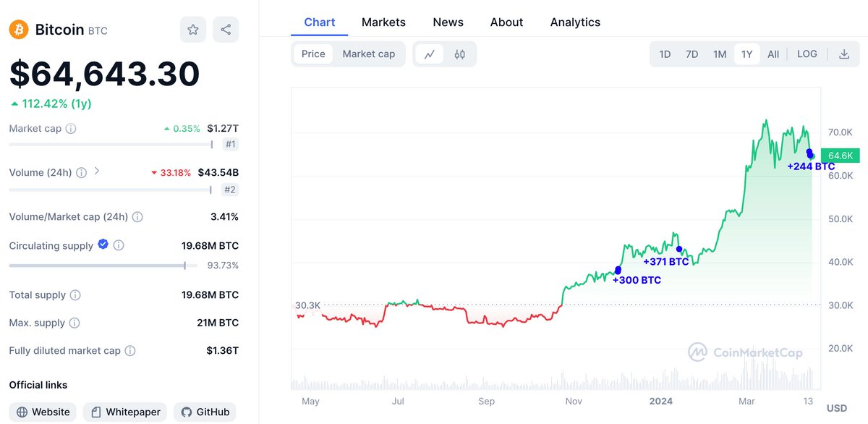The height and width of the screenshot is (424, 868).
Task: Open the Volume (24h) info icon
Action: tap(81, 173)
